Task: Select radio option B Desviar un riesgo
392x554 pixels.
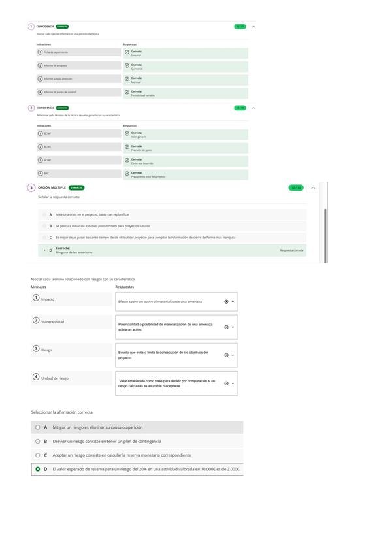Action: coord(38,441)
